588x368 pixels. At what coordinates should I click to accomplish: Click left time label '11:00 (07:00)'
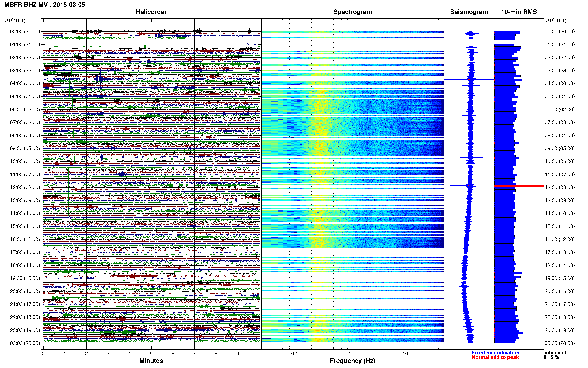25,174
